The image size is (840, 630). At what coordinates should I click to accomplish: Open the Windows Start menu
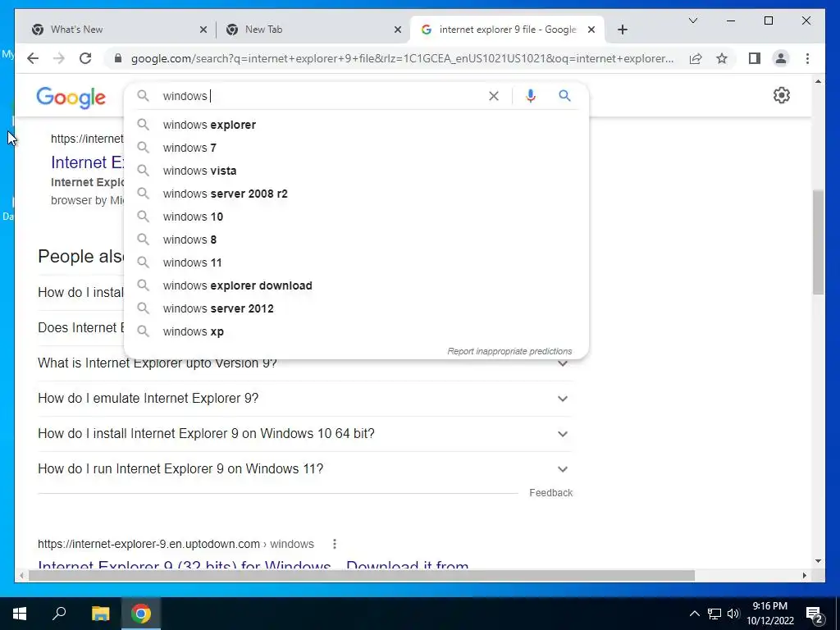[x=20, y=614]
